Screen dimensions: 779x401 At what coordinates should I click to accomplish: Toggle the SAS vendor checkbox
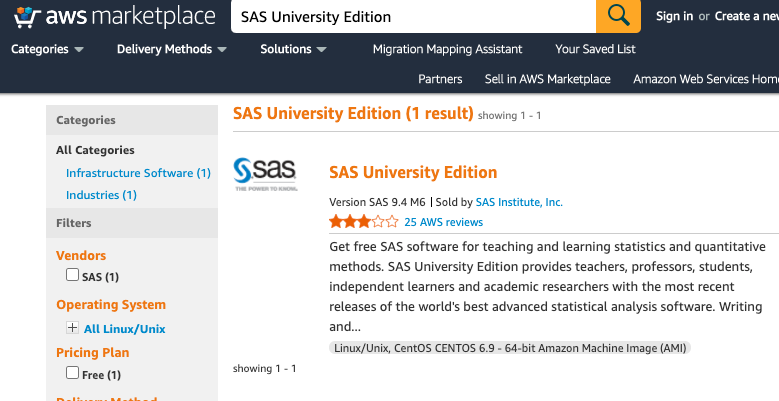[x=72, y=275]
